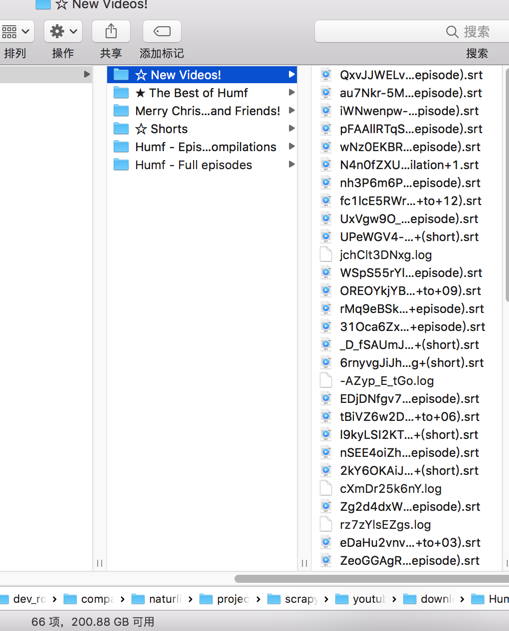Click the file icon of tBiVZ6w2D...+to+06).srt
This screenshot has width=509, height=631.
(x=326, y=417)
